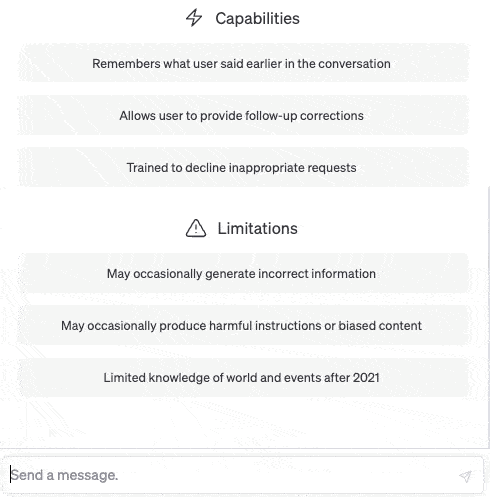Select the Capabilities heading text
Screen dimensions: 490x498
pyautogui.click(x=257, y=18)
